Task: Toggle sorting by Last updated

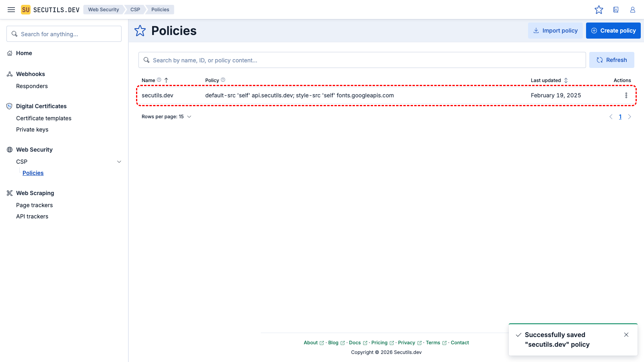Action: click(566, 80)
